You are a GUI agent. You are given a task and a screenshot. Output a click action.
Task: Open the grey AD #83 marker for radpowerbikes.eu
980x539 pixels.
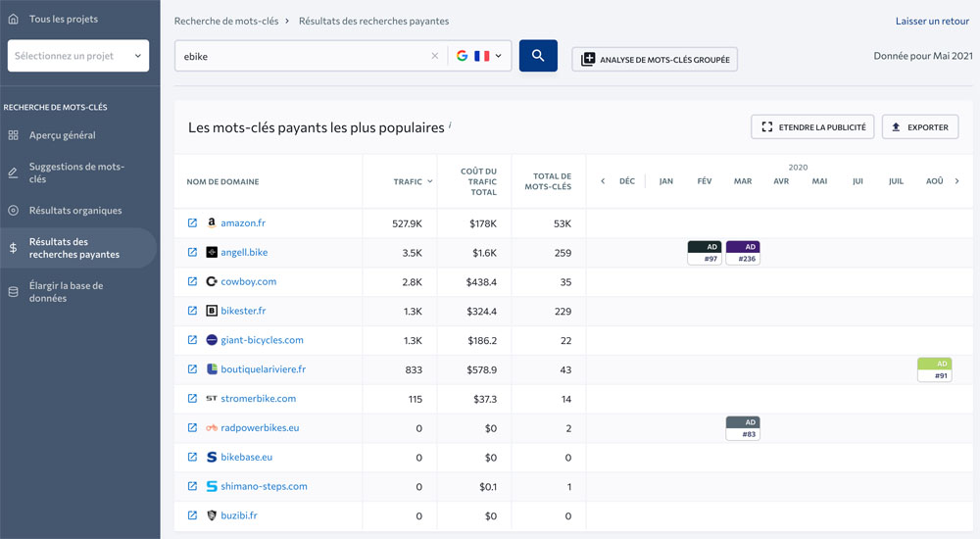click(743, 428)
